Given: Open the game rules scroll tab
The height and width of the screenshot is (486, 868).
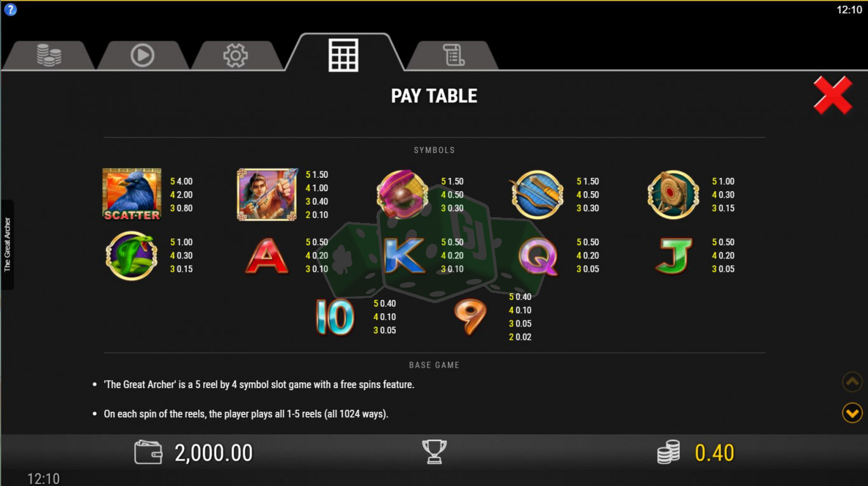Looking at the screenshot, I should (x=452, y=55).
